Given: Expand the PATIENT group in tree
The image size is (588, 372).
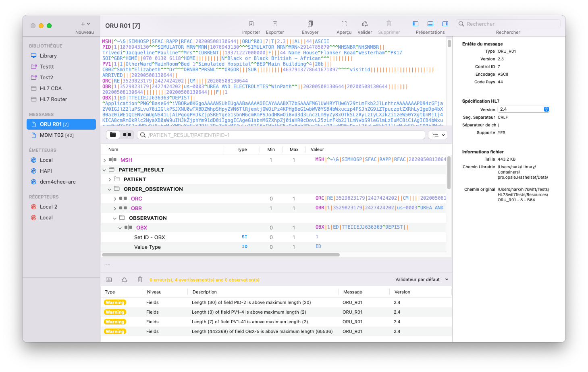Looking at the screenshot, I should point(110,180).
